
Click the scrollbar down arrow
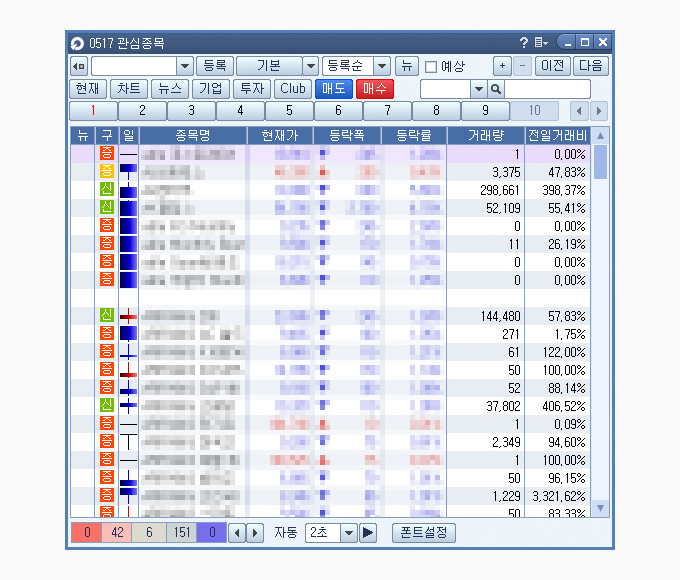[600, 508]
